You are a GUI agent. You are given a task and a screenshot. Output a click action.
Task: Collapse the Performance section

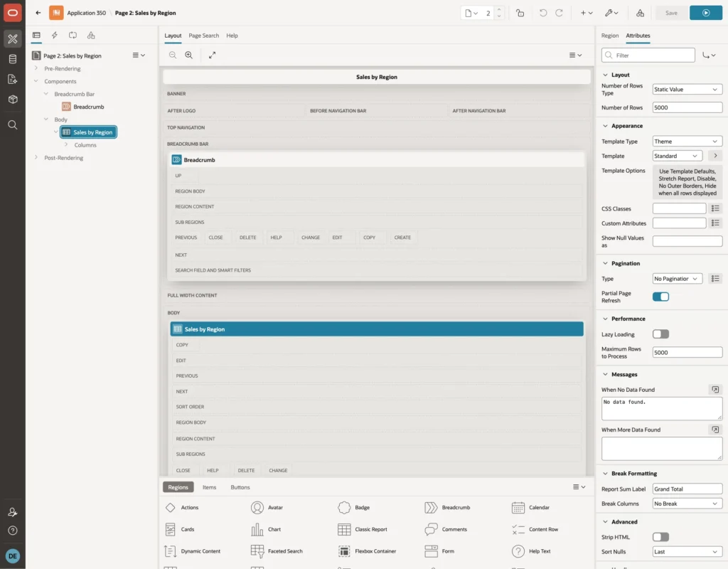(x=605, y=319)
